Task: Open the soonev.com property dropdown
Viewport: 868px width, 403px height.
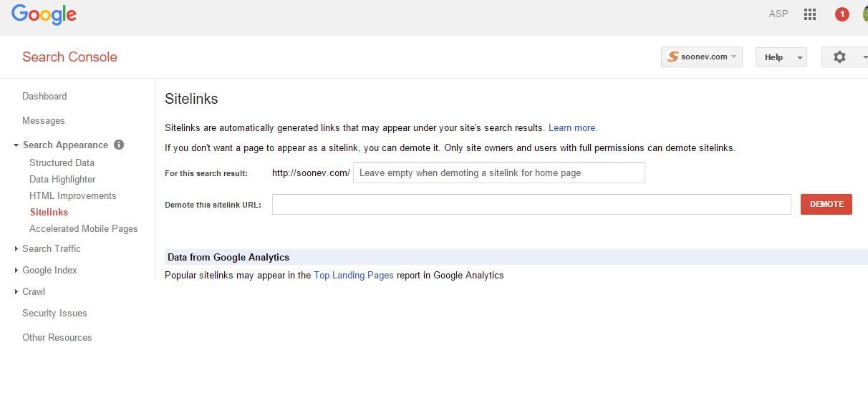Action: point(702,57)
